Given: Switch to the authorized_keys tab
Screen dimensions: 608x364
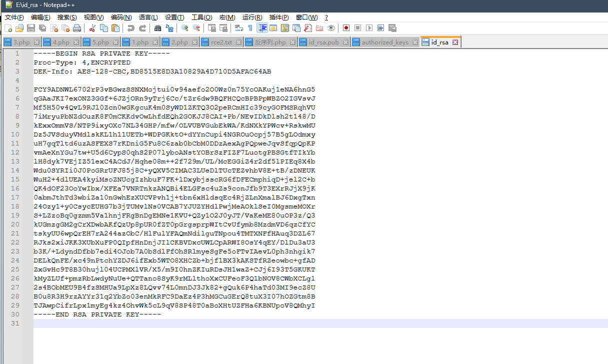Looking at the screenshot, I should pos(384,42).
